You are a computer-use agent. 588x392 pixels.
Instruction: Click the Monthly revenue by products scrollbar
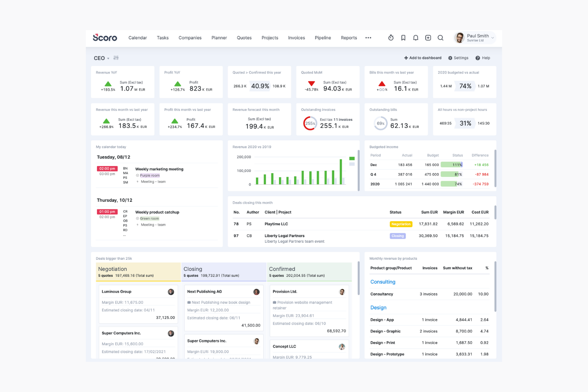495,286
